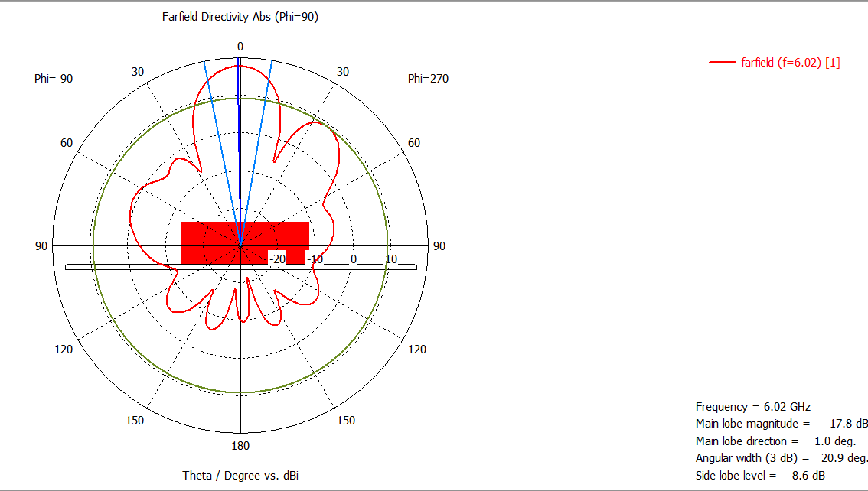Click the 150 degree label on lower left

[x=135, y=420]
